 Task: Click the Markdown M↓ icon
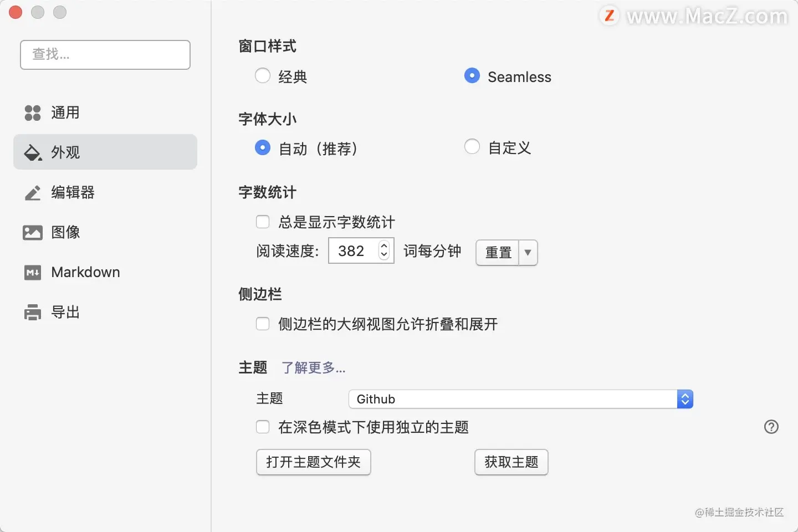point(33,273)
